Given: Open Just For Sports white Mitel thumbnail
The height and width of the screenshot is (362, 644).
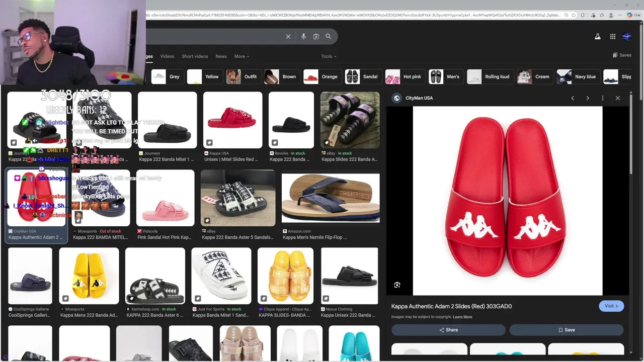Looking at the screenshot, I should (221, 276).
